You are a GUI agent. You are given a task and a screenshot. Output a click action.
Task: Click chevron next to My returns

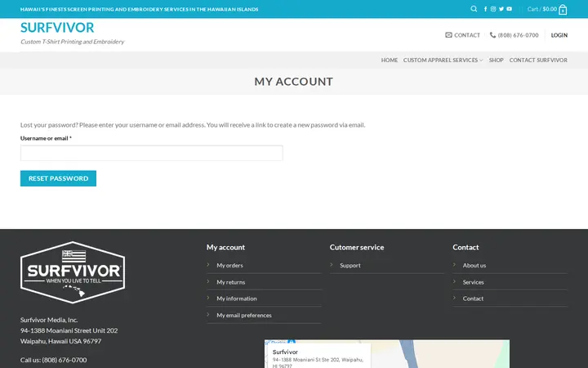(208, 281)
